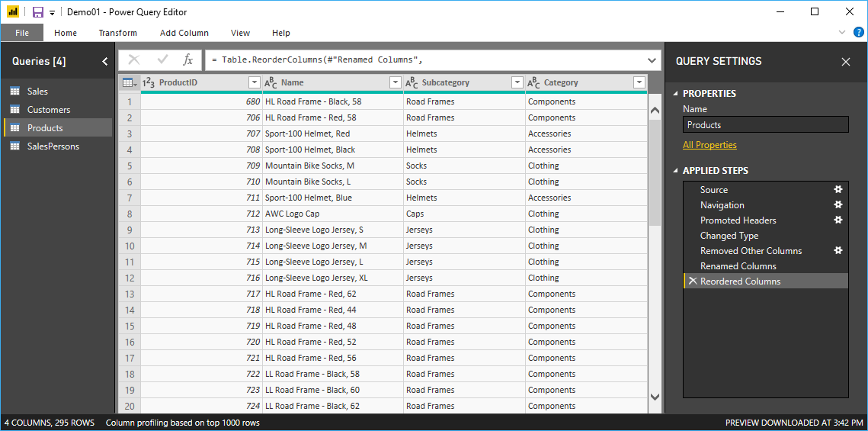
Task: Click the vertical scrollbar thumb
Action: [655, 172]
